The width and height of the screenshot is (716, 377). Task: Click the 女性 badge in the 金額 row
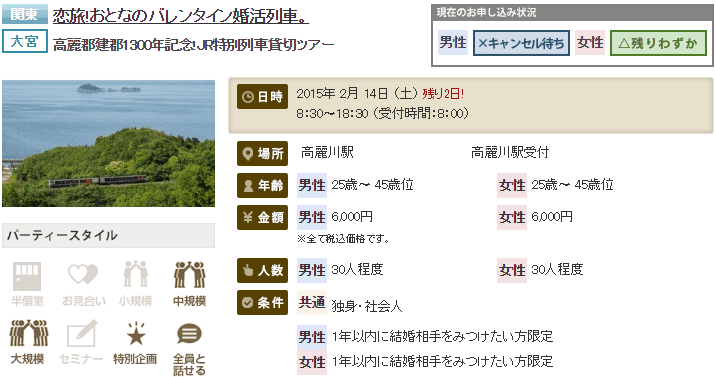tap(512, 217)
